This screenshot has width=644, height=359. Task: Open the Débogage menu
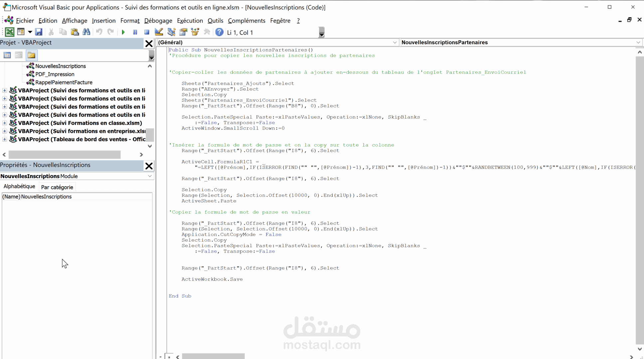pyautogui.click(x=158, y=21)
